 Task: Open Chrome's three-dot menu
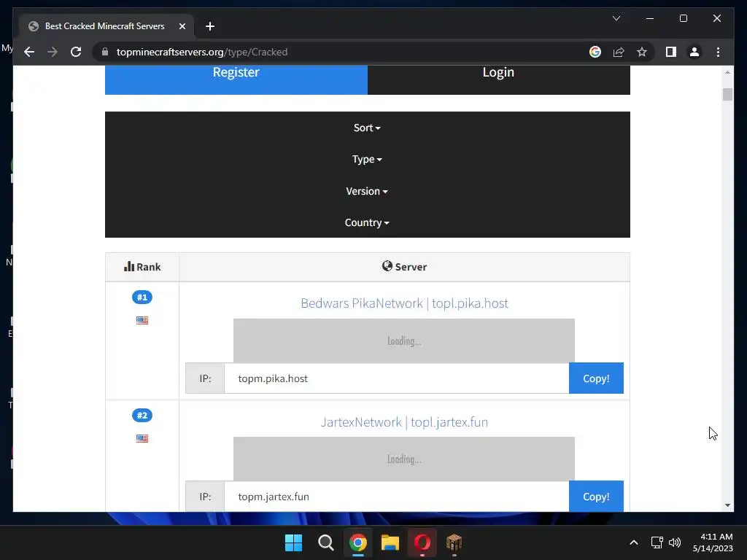(718, 52)
